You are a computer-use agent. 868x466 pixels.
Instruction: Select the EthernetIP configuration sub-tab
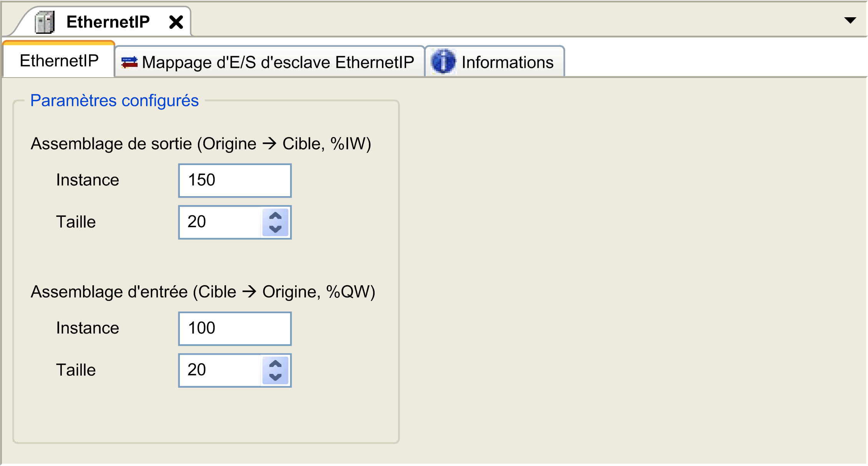click(x=59, y=60)
